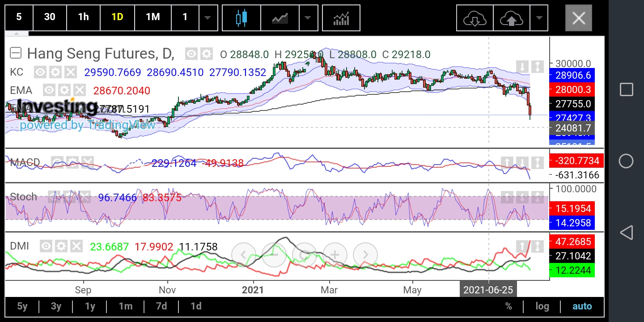Screen dimensions: 644x322
Task: Set the date range to 1y
Action: [90, 306]
